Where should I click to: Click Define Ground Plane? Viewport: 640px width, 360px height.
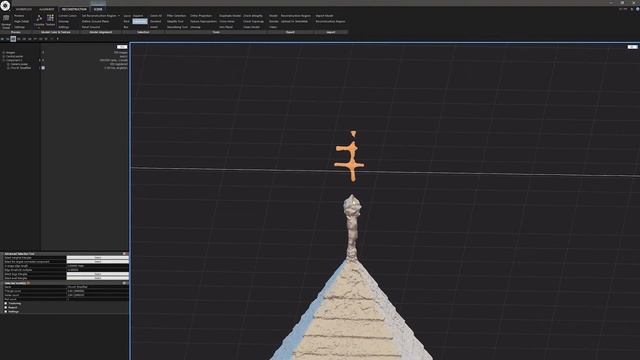96,21
